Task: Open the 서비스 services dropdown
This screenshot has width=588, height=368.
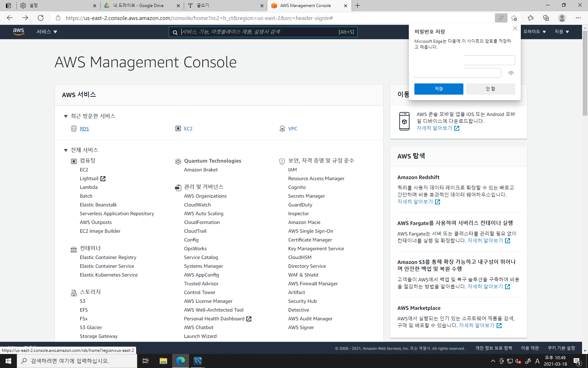Action: [x=47, y=32]
